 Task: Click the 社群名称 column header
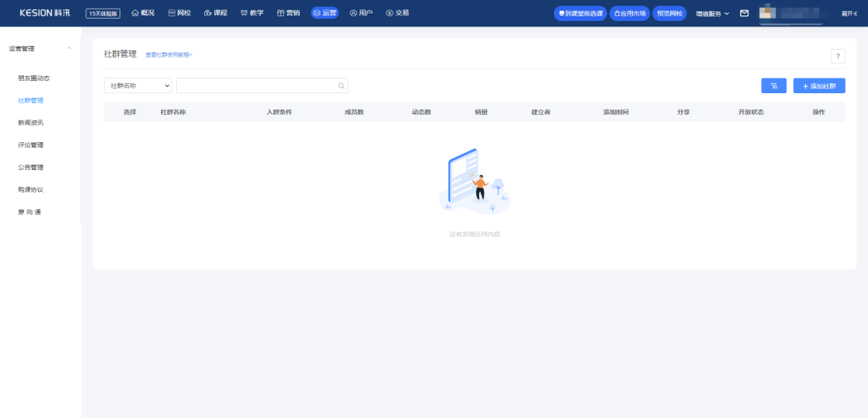coord(172,112)
